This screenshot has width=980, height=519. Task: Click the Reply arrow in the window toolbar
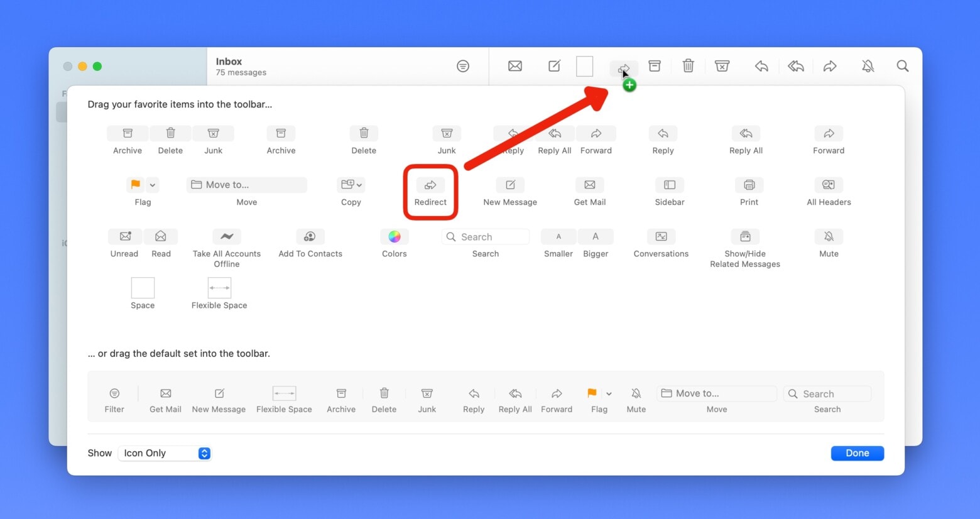tap(761, 66)
